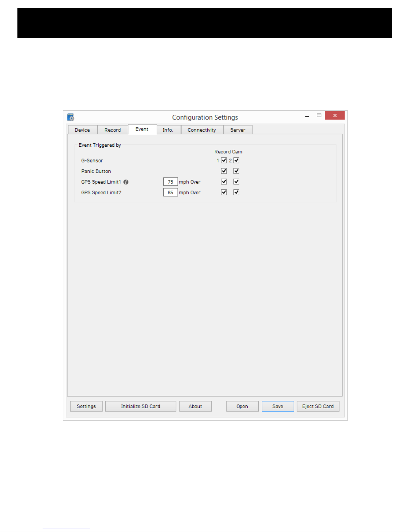
Task: Switch to the Server tab
Action: [238, 130]
